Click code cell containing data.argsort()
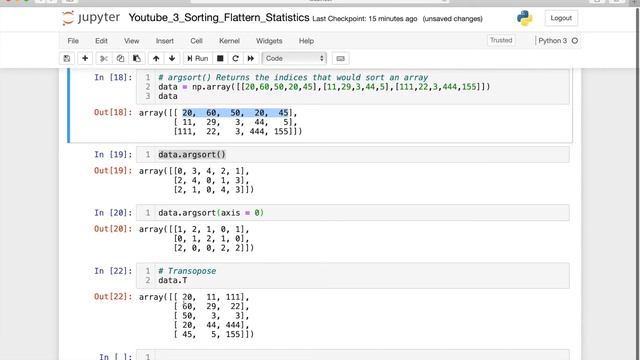The width and height of the screenshot is (640, 360). pyautogui.click(x=353, y=155)
